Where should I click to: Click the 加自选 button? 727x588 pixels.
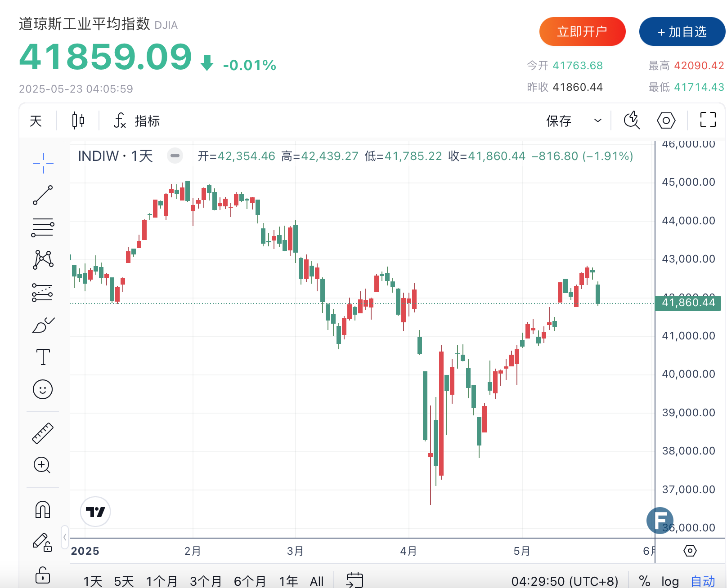coord(682,31)
